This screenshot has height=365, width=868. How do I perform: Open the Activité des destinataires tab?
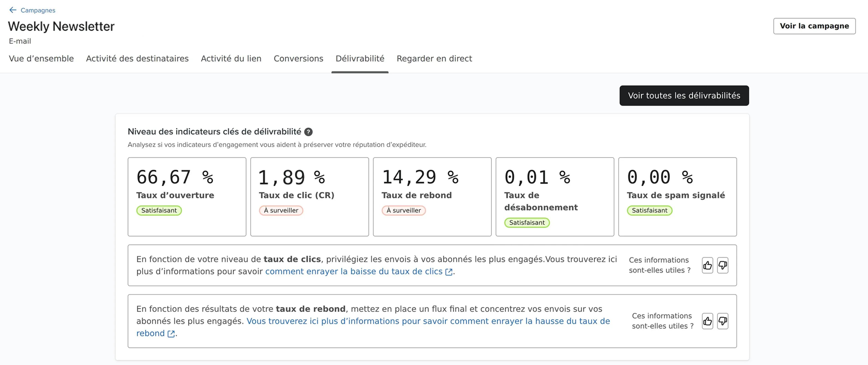[x=137, y=59]
